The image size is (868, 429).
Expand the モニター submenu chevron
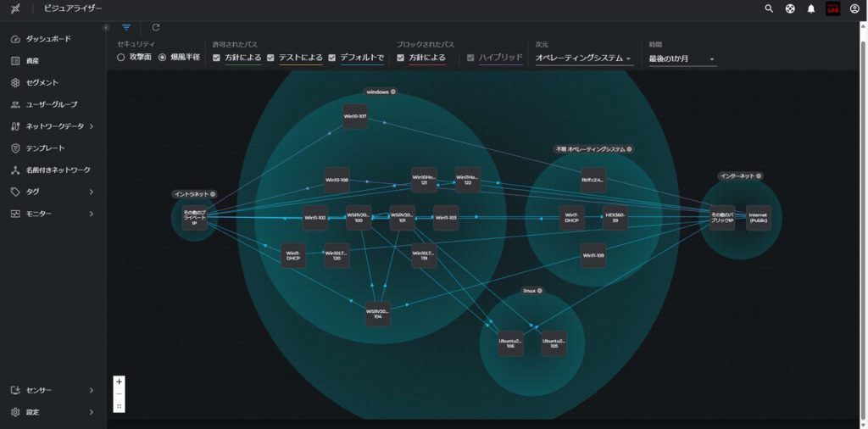(x=92, y=214)
